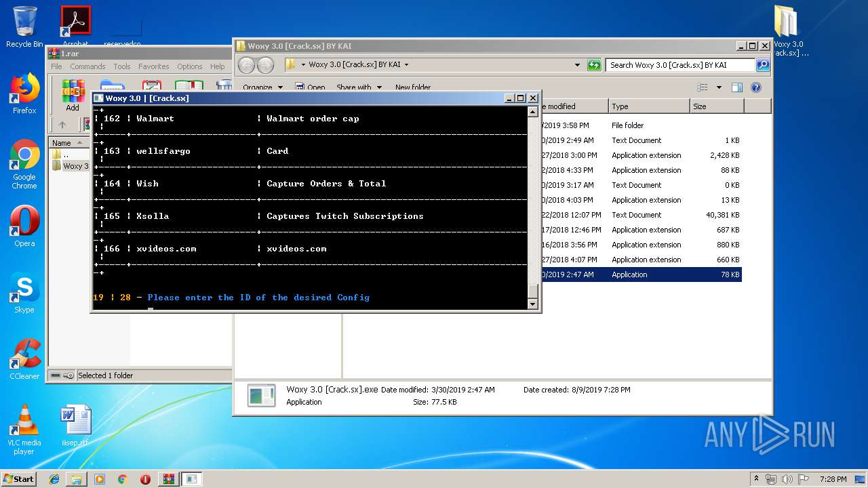Click the View book icon in WinRAR
Screen dimensions: 868x488
click(189, 86)
